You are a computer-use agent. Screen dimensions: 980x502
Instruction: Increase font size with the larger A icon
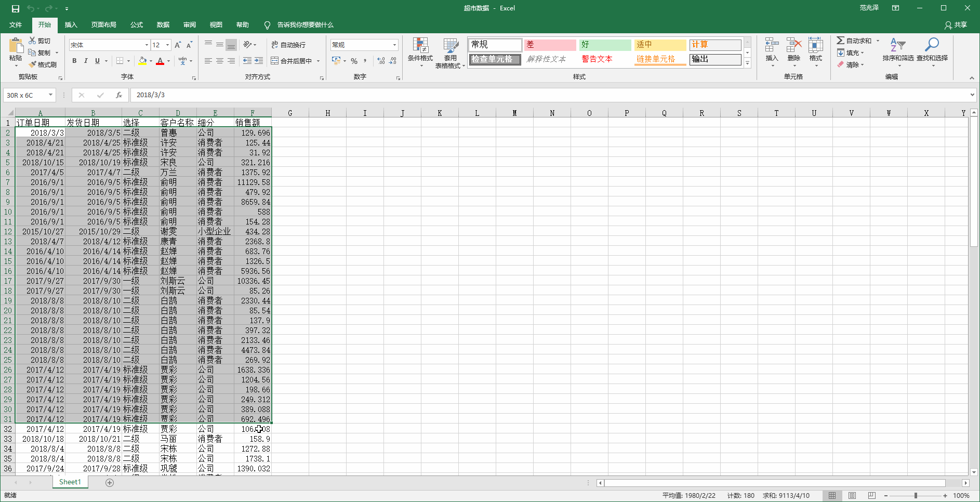pos(178,45)
